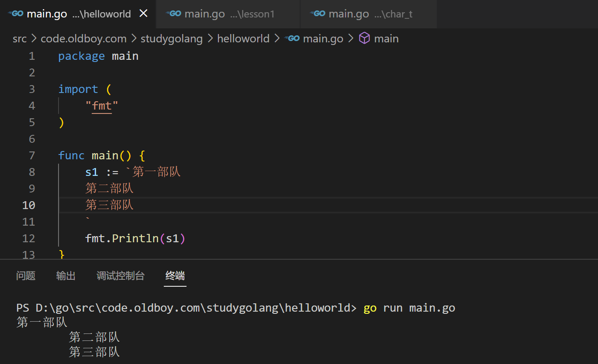Click the "import" keyword on line 3
Viewport: 598px width, 364px height.
click(78, 89)
